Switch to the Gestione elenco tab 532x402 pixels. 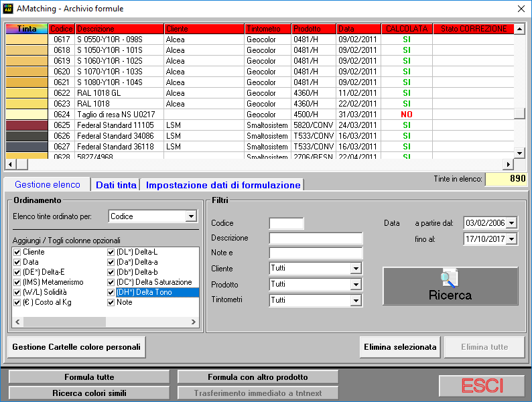48,184
